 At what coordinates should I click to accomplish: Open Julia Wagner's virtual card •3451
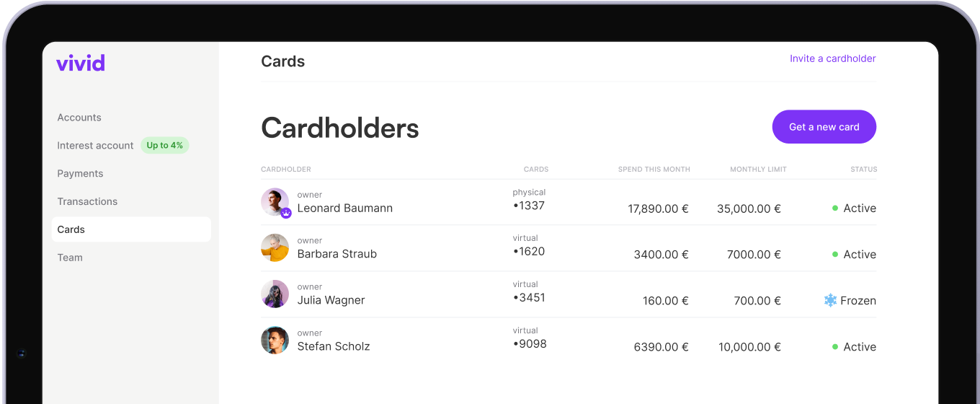point(529,297)
